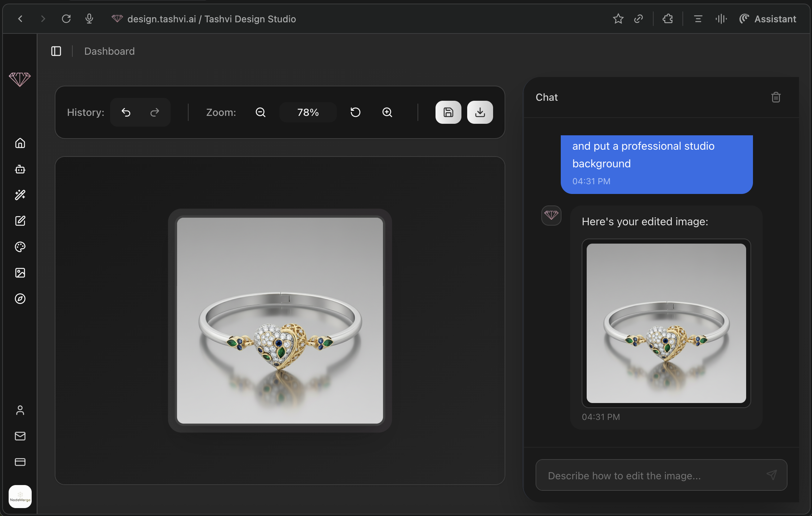Image resolution: width=812 pixels, height=516 pixels.
Task: Click the undo history arrow
Action: [126, 113]
